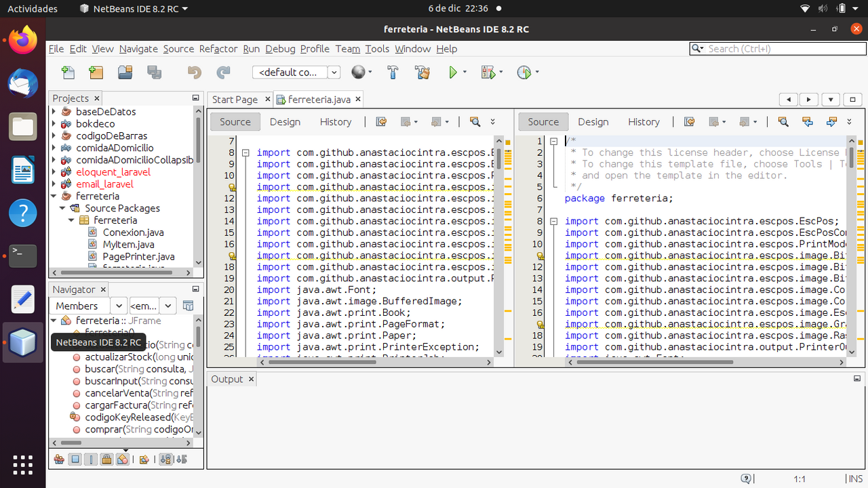Click the Undo arrow icon
Image resolution: width=868 pixels, height=488 pixels.
(x=195, y=73)
